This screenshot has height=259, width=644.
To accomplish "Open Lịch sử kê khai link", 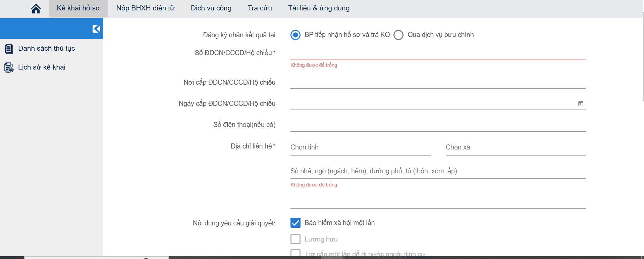I will pyautogui.click(x=42, y=68).
